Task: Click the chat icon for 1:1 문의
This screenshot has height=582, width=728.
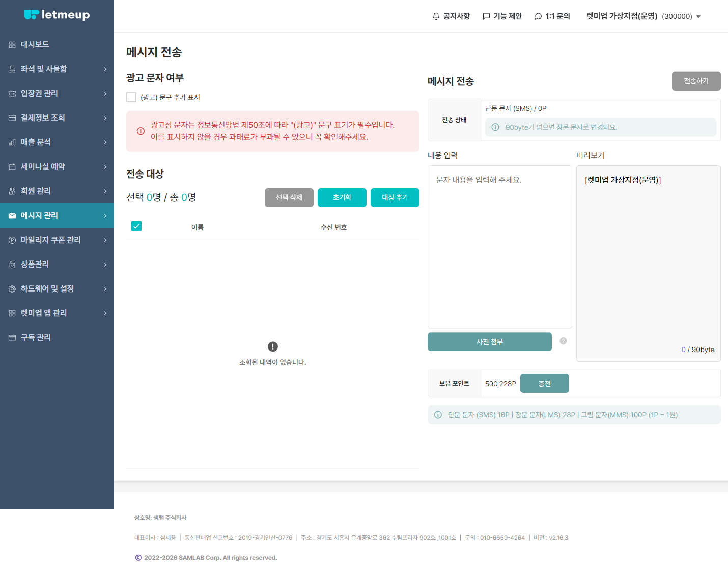Action: [x=538, y=16]
